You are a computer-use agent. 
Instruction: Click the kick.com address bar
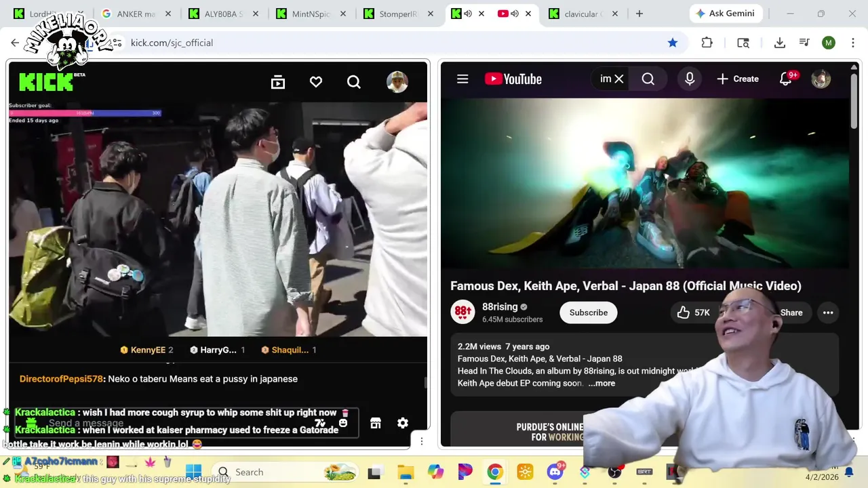[393, 43]
